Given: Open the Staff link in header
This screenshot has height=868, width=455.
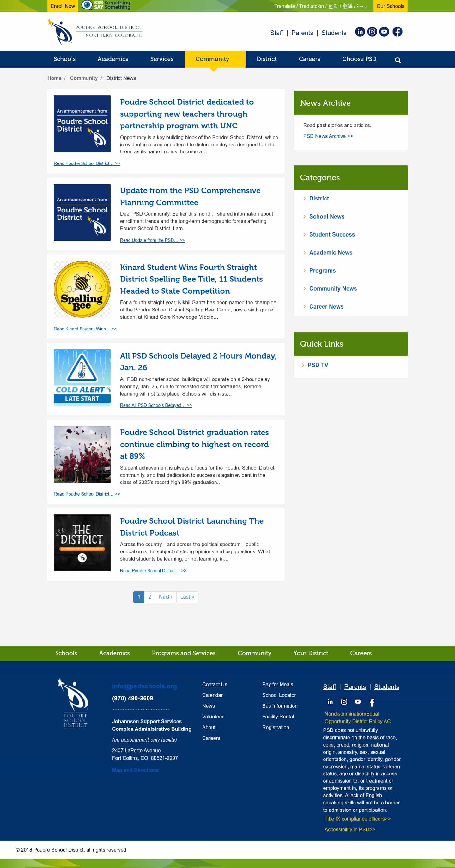Looking at the screenshot, I should [276, 33].
